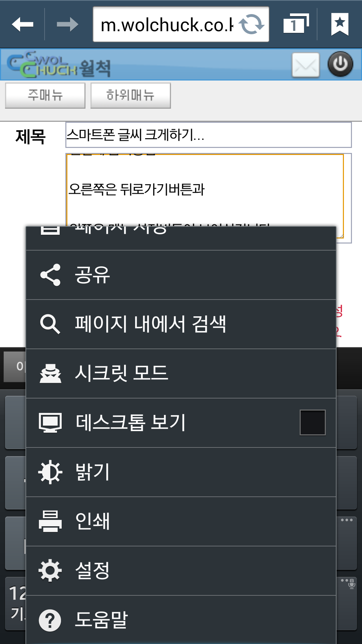Reload the page with refresh icon
The width and height of the screenshot is (362, 644).
[251, 24]
